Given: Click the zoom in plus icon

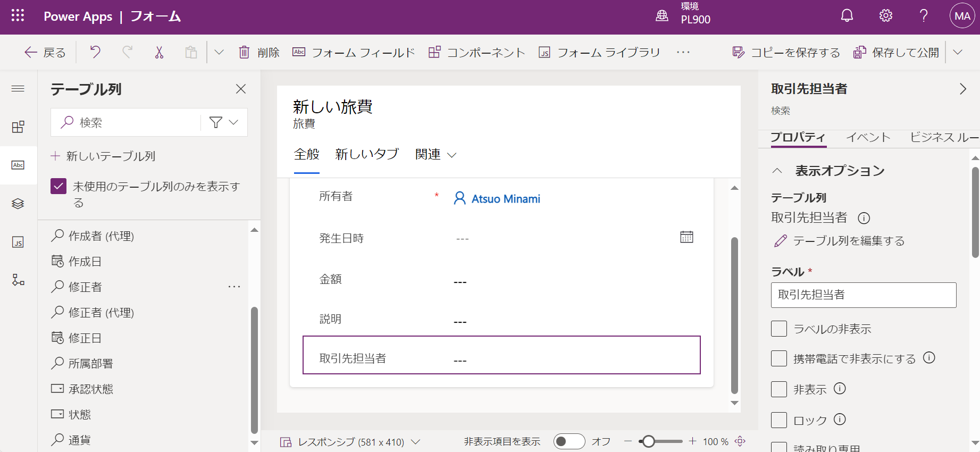Looking at the screenshot, I should 692,441.
